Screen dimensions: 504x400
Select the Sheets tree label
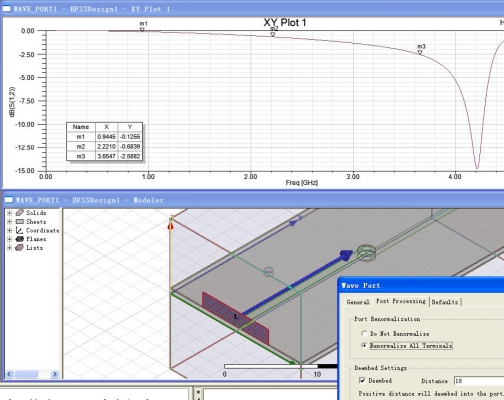pyautogui.click(x=36, y=222)
